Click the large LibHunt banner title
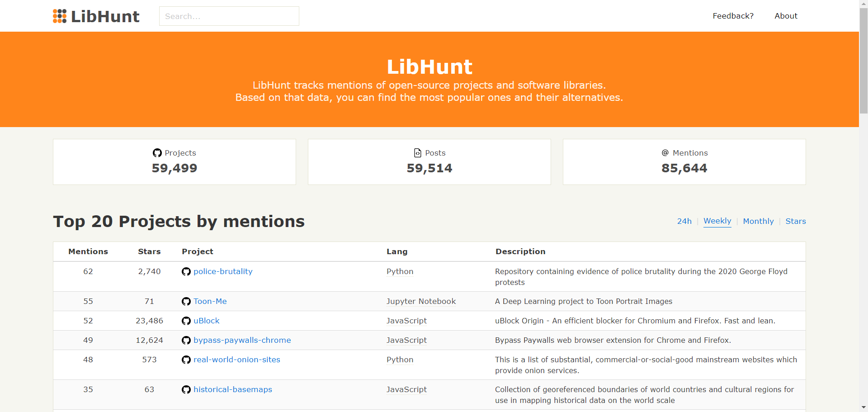Screen dimensions: 868x412 (x=429, y=67)
